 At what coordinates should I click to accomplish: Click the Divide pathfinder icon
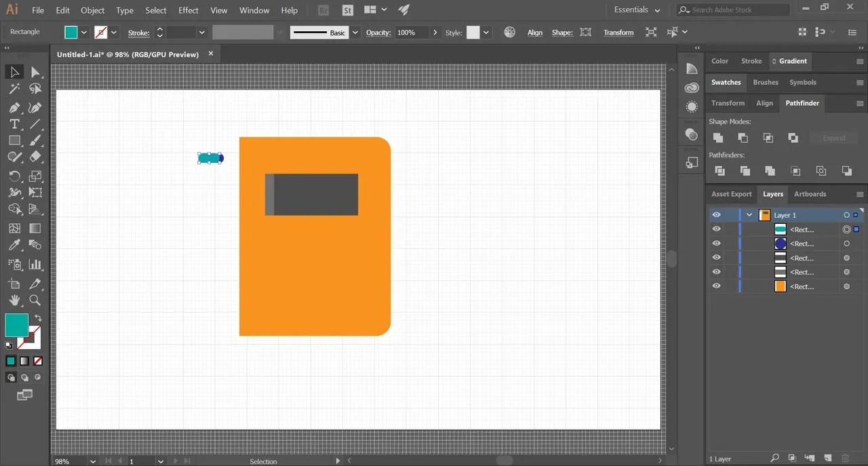point(719,171)
